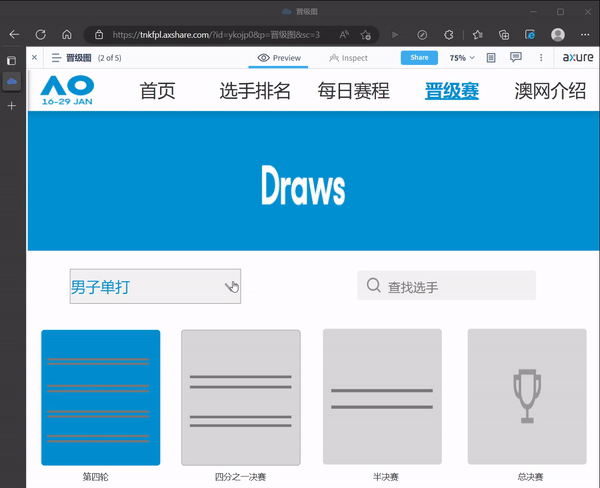
Task: Click the blue Share button
Action: (x=419, y=57)
